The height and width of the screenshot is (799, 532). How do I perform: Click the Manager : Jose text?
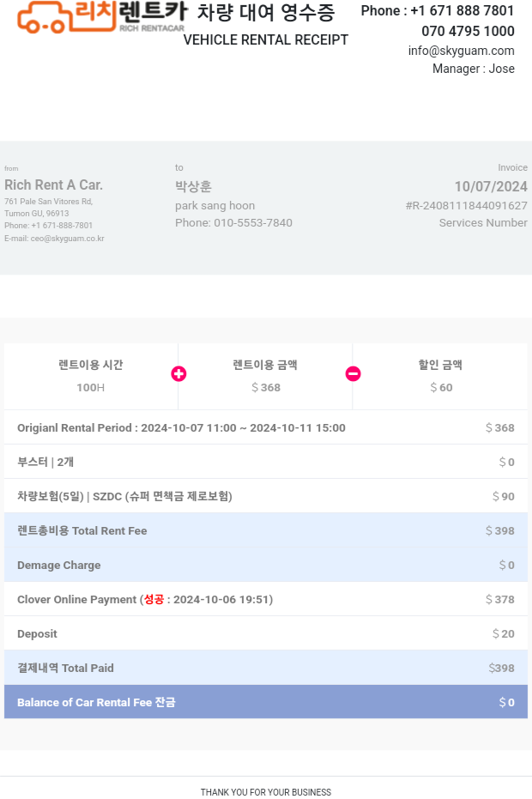point(473,69)
